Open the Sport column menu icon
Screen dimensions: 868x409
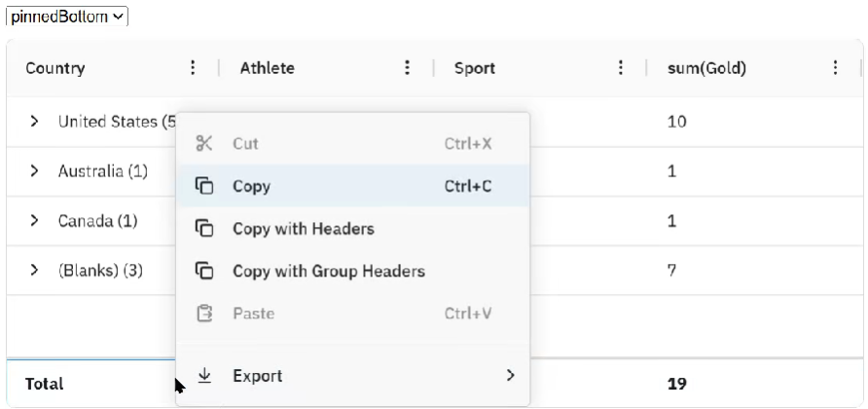(621, 68)
